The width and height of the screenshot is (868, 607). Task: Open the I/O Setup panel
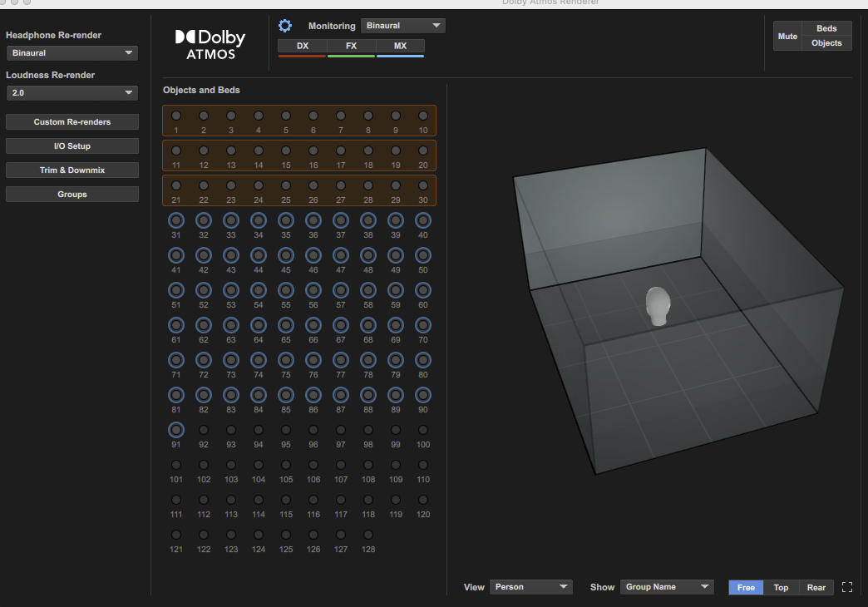pos(72,146)
